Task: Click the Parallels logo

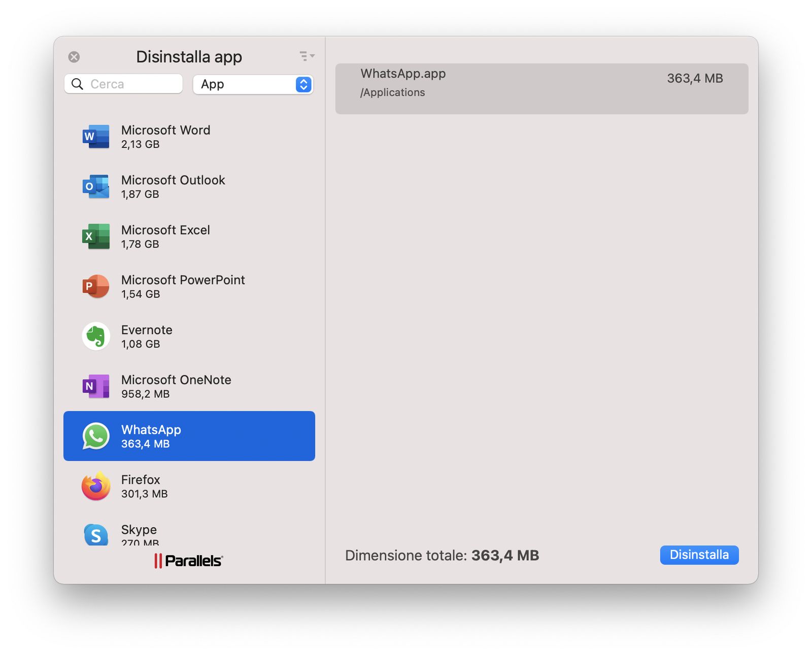Action: [189, 561]
